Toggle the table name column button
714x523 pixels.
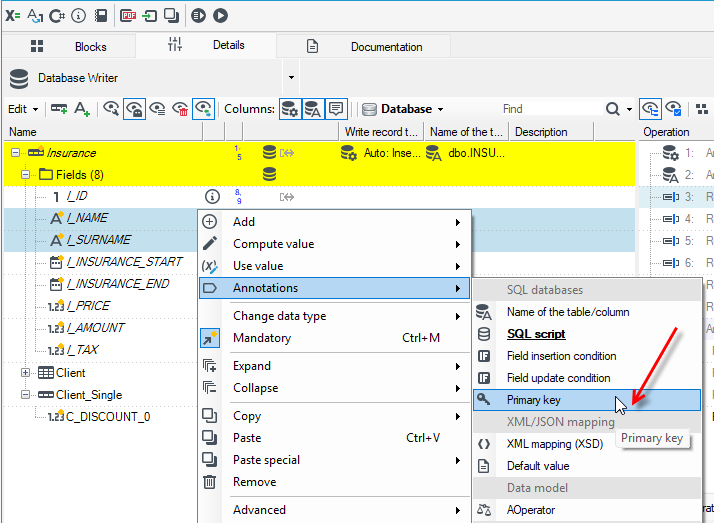pos(313,109)
